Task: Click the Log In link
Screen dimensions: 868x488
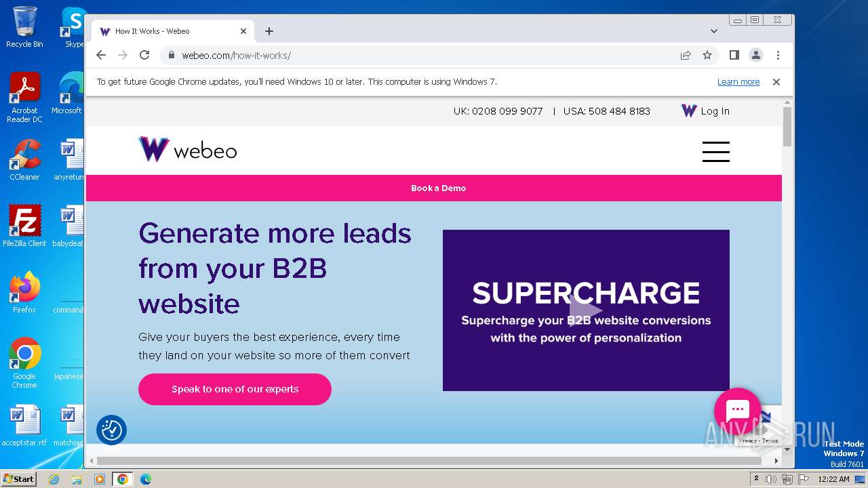Action: [x=705, y=111]
